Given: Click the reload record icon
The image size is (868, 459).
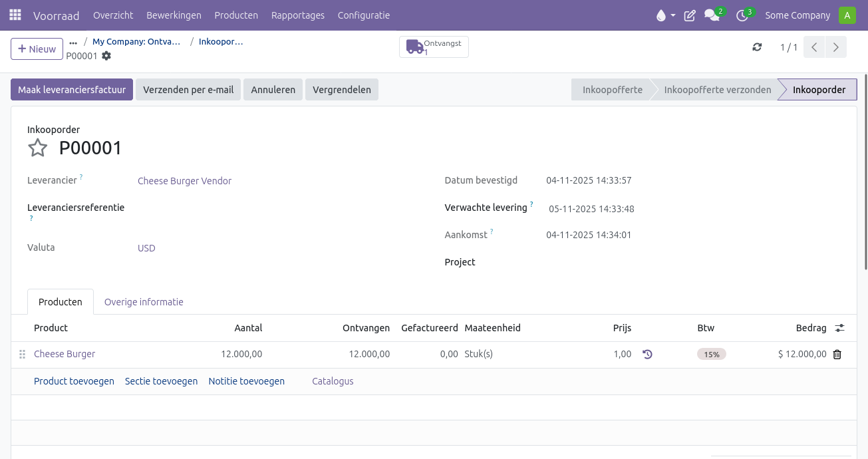Looking at the screenshot, I should coord(757,47).
